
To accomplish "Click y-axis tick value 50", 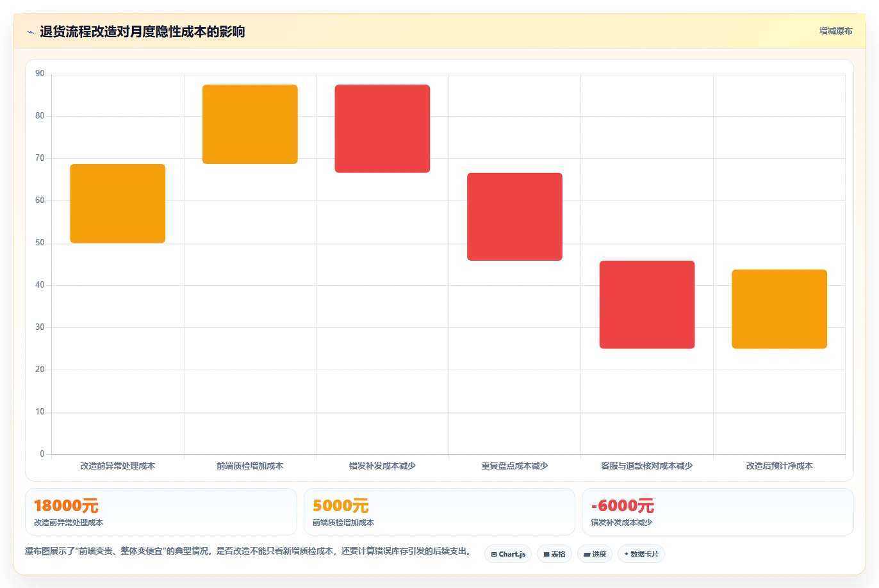I will (x=40, y=243).
